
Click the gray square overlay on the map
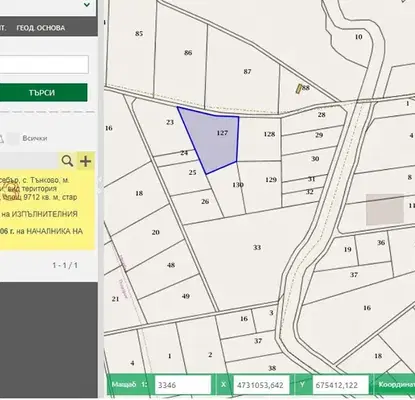[x=385, y=210]
